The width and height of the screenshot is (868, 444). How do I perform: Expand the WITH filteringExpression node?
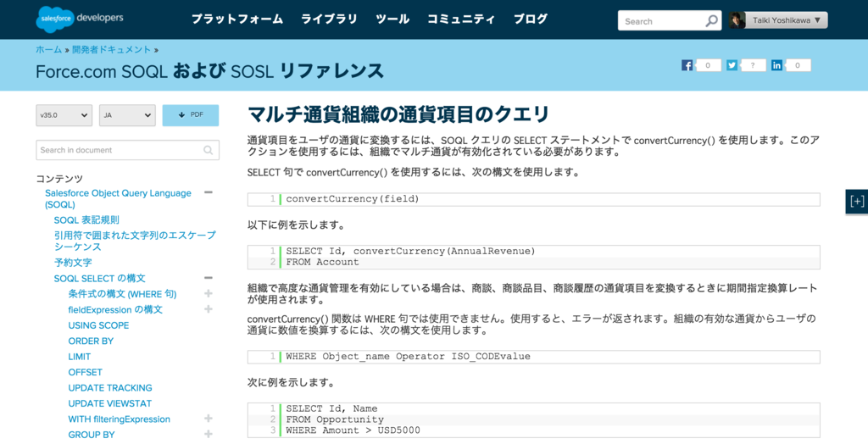(x=209, y=419)
